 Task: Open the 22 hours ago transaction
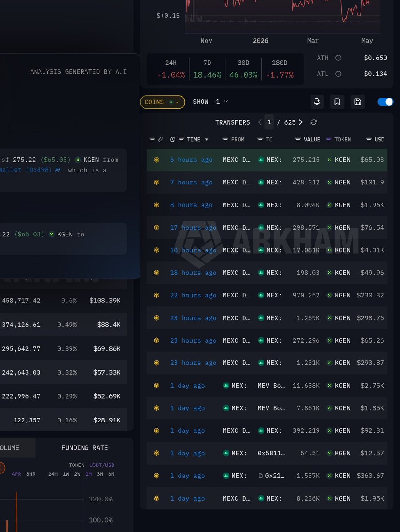(x=193, y=296)
